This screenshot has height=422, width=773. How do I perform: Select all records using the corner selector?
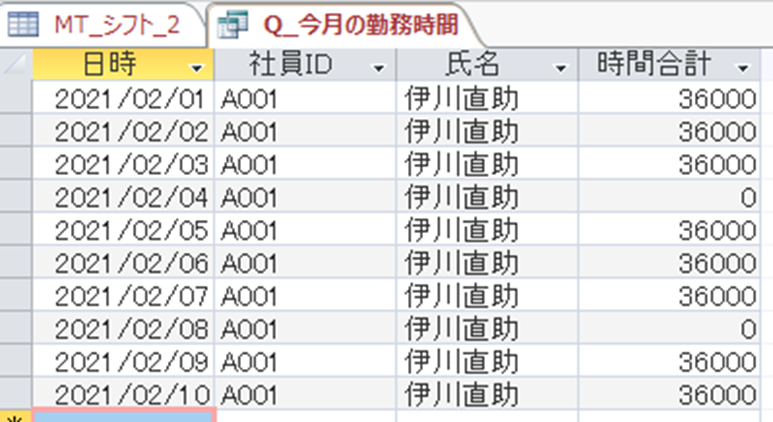(16, 65)
